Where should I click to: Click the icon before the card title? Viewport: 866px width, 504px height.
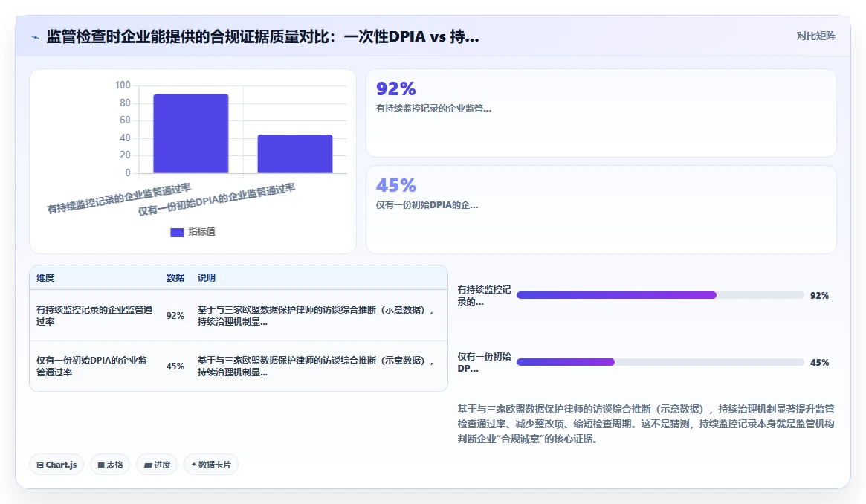pyautogui.click(x=36, y=37)
